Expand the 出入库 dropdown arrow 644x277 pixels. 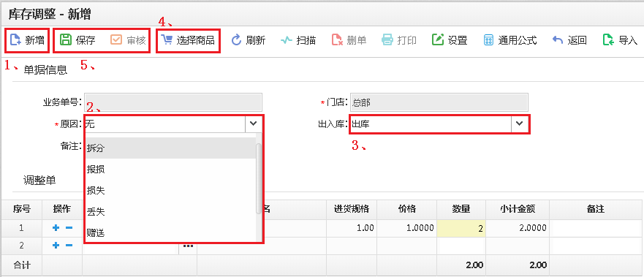pyautogui.click(x=520, y=124)
